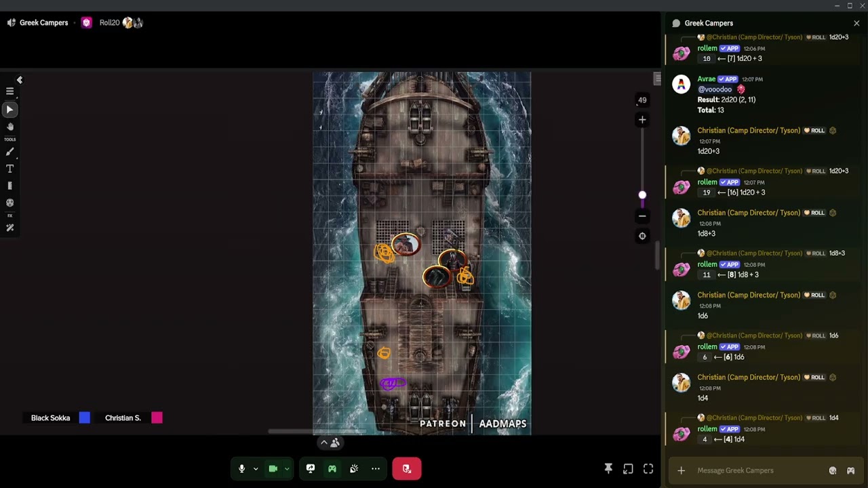Open camera options dropdown arrow

pos(287,468)
